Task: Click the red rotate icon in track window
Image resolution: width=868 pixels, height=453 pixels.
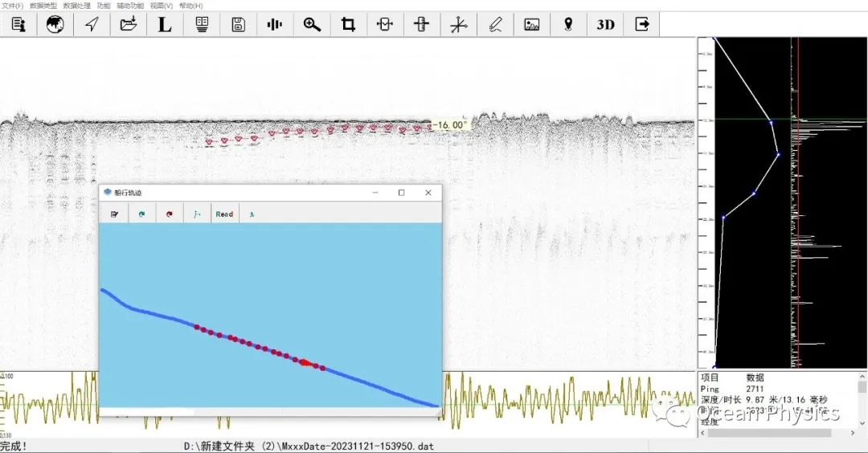Action: [x=169, y=214]
